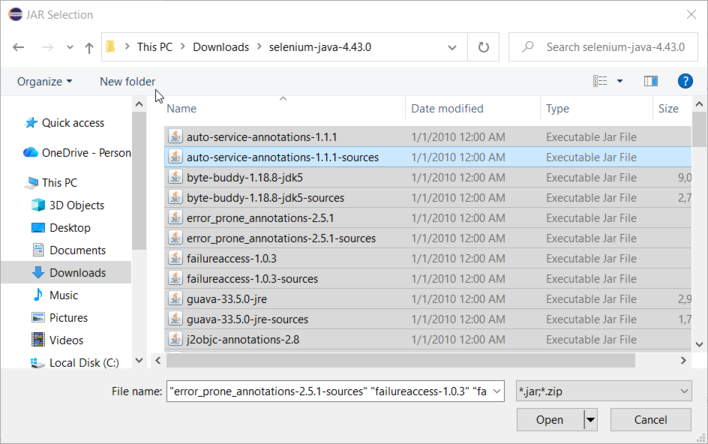708x444 pixels.
Task: Select file name guava-33.5.0-jre-sources
Action: (x=247, y=319)
